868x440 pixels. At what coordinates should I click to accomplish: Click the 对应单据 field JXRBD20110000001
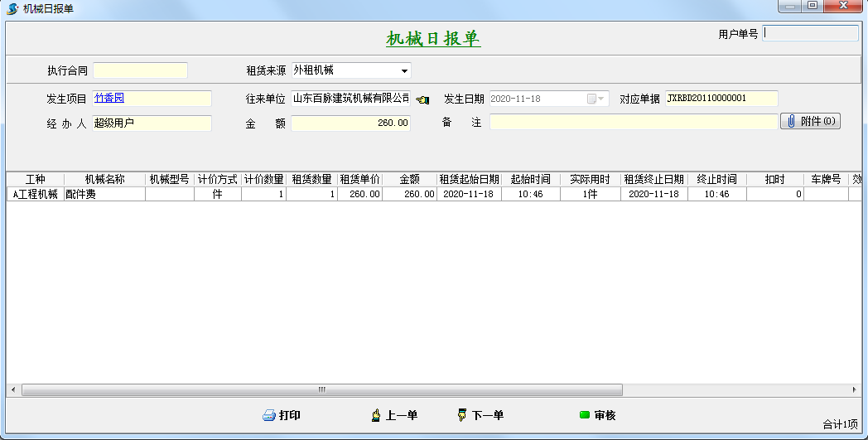(722, 99)
